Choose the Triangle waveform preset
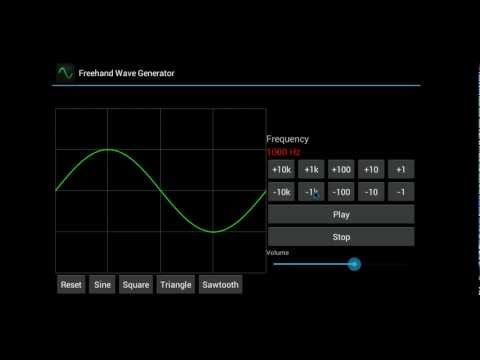480x360 pixels. click(176, 285)
